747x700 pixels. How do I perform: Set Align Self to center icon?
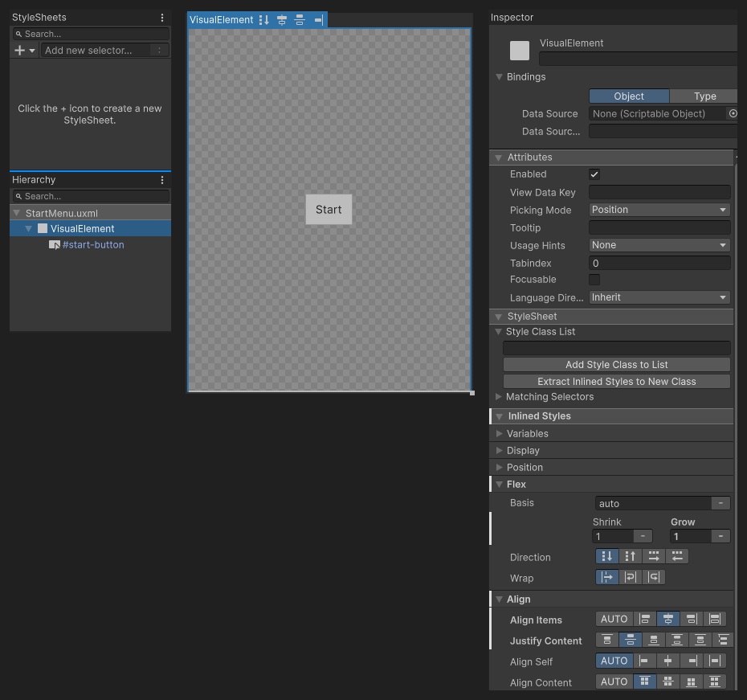668,661
